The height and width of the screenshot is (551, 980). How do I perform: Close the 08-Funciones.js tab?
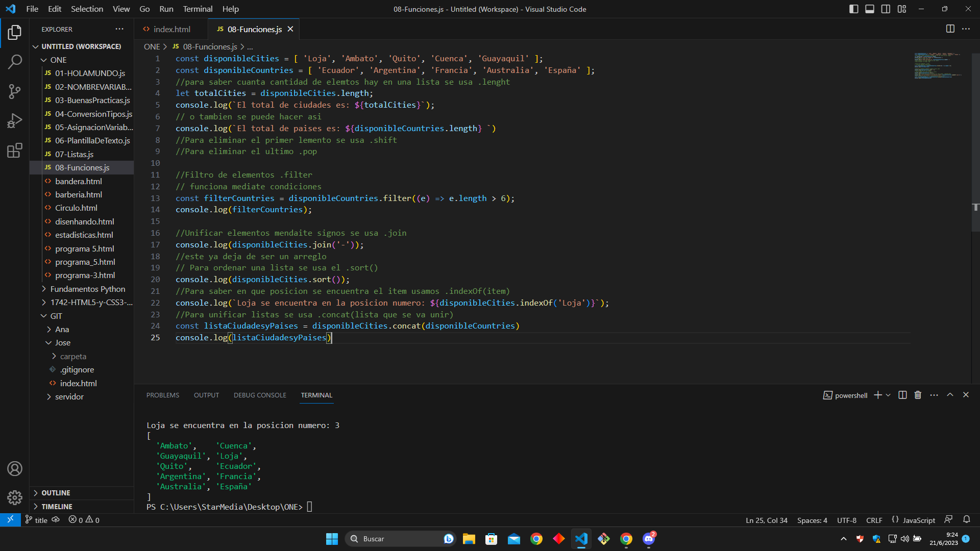[291, 29]
